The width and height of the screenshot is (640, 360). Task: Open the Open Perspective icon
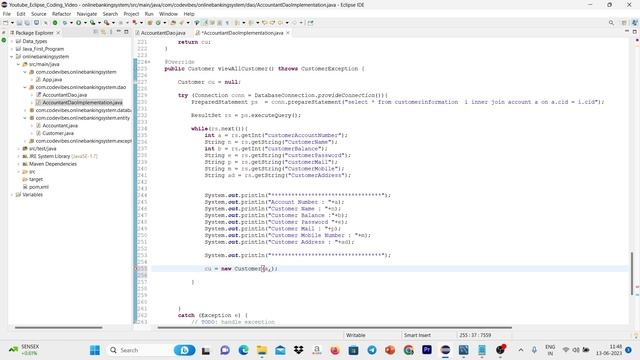[x=624, y=23]
